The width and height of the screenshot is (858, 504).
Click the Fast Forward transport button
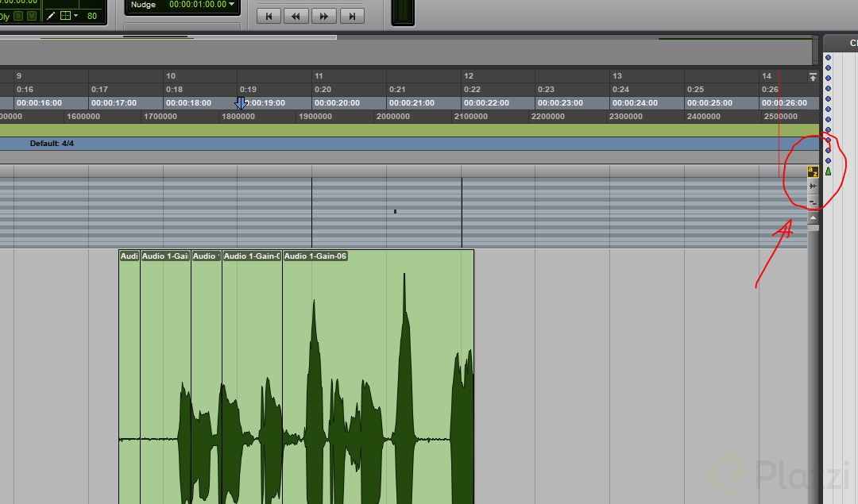(324, 17)
